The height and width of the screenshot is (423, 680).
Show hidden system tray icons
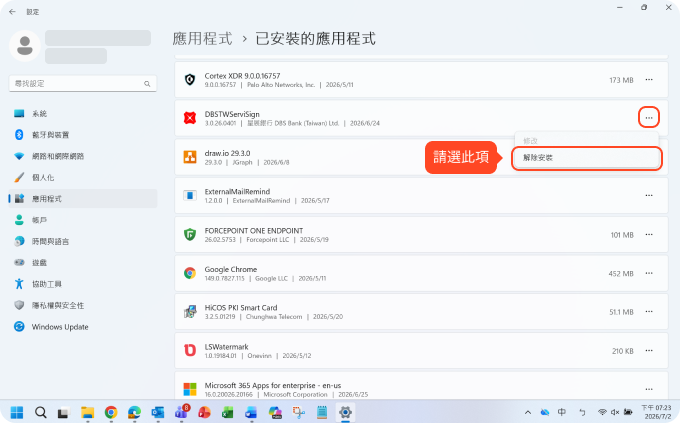pos(528,412)
